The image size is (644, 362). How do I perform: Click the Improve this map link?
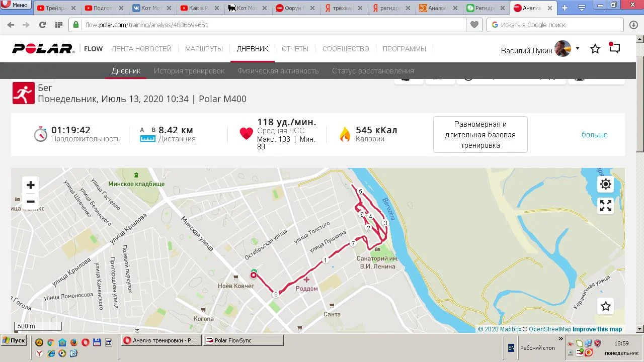597,329
